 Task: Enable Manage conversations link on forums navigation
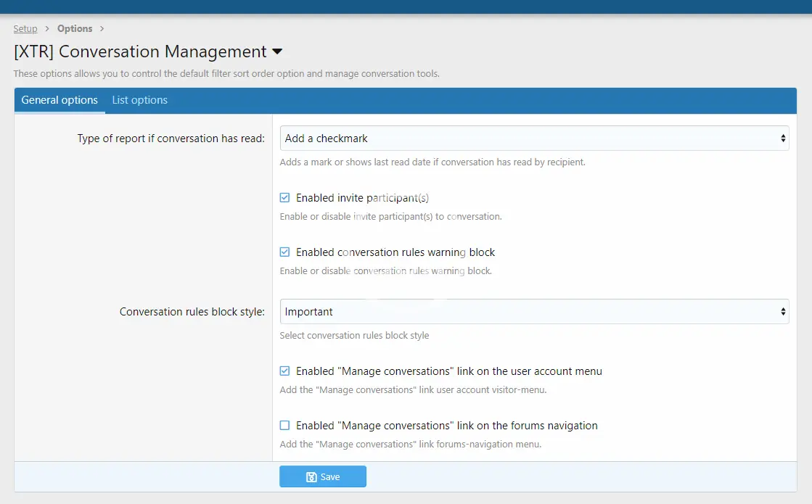tap(284, 426)
